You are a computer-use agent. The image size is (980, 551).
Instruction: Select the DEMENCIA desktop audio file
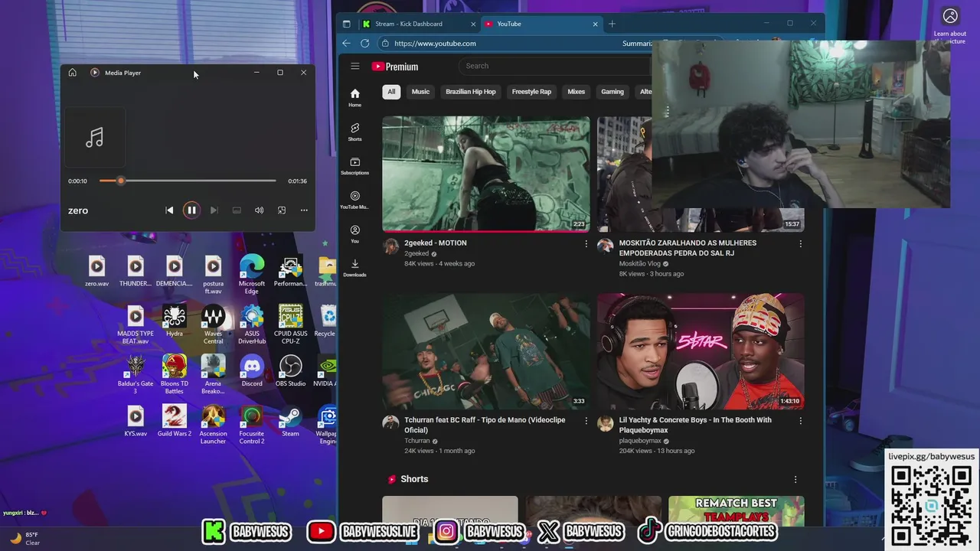click(174, 272)
